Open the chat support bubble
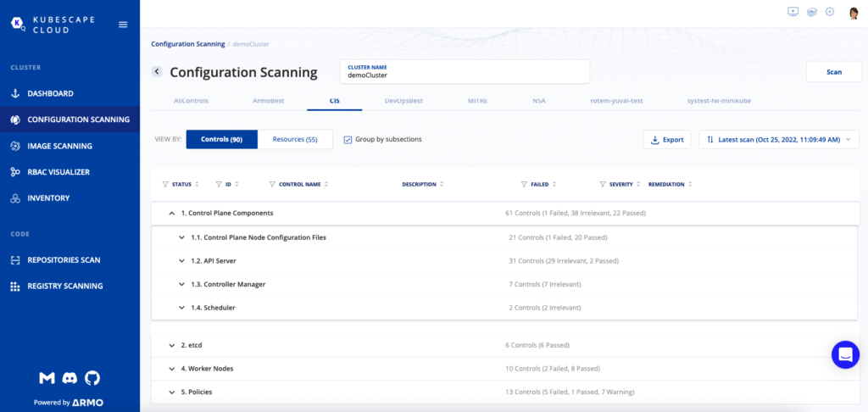Image resolution: width=868 pixels, height=412 pixels. 845,355
